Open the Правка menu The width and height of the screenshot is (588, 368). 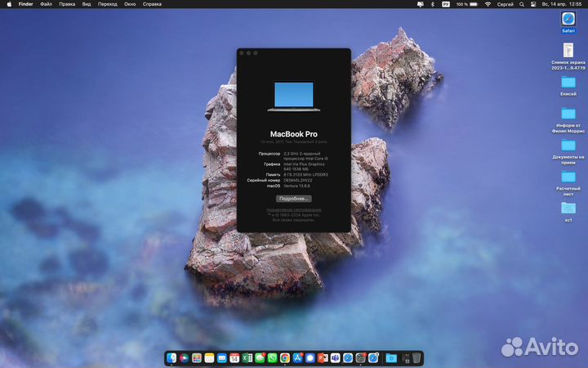click(67, 4)
